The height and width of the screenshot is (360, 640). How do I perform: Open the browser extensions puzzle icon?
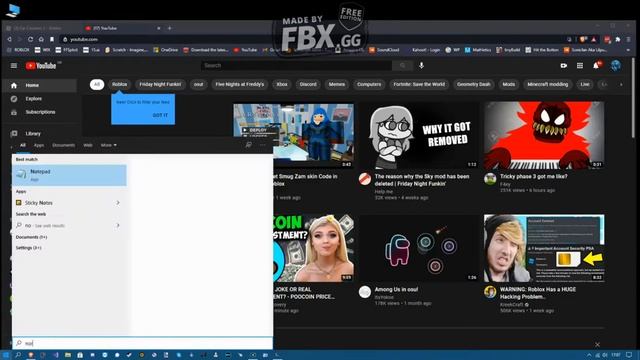click(618, 39)
